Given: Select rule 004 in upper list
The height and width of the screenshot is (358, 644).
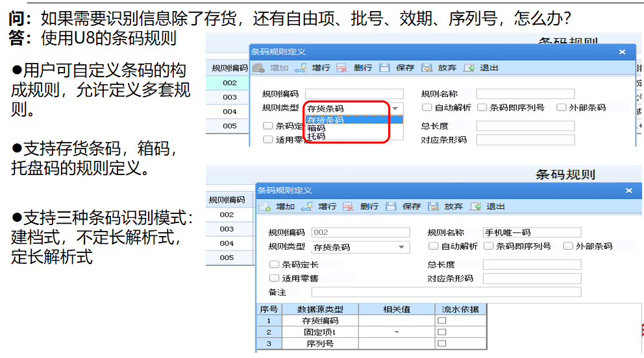Looking at the screenshot, I should (x=228, y=112).
